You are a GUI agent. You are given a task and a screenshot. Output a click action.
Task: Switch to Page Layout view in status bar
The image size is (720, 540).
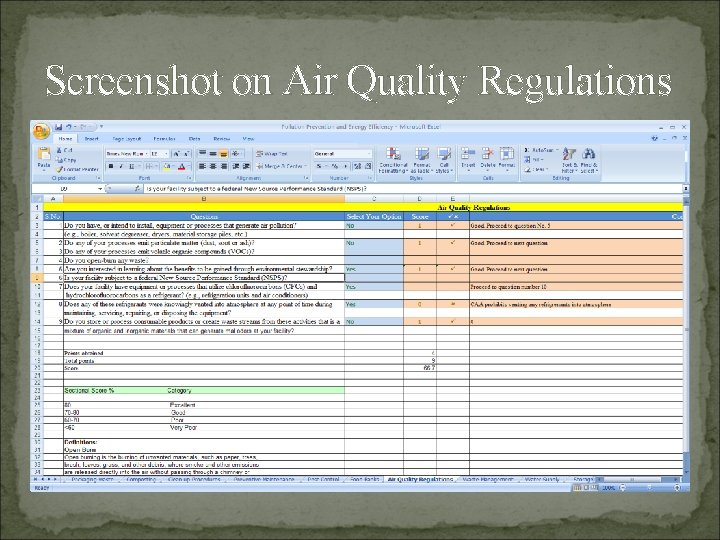click(585, 488)
